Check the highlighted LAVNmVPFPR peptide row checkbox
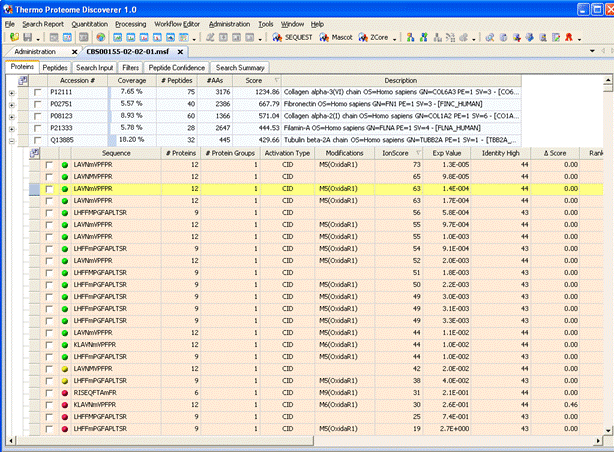614x452 pixels. tap(49, 189)
